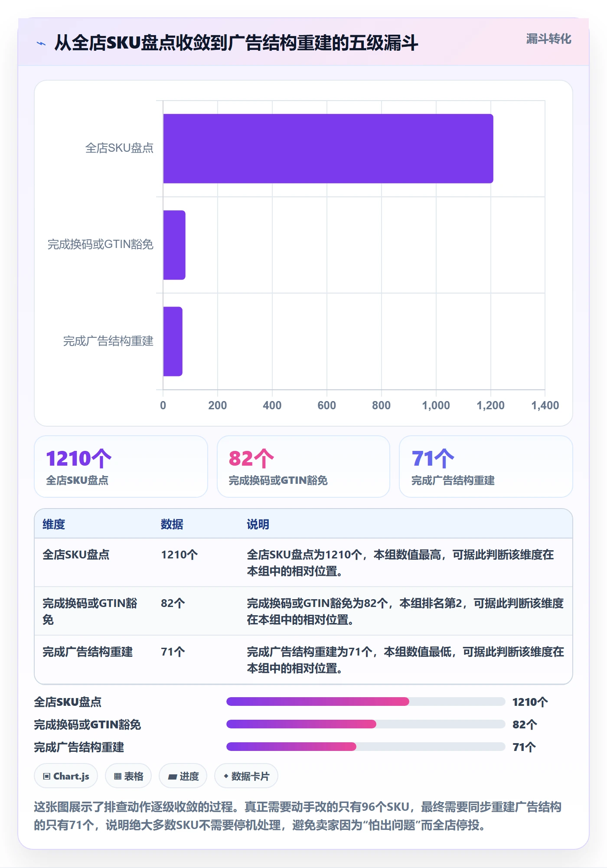
Task: Click the 维度 table column header
Action: click(54, 524)
